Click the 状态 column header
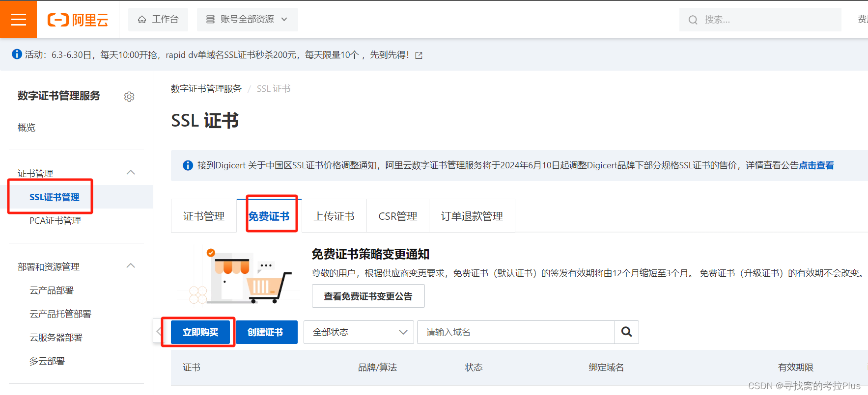Viewport: 868px width, 395px height. [474, 367]
